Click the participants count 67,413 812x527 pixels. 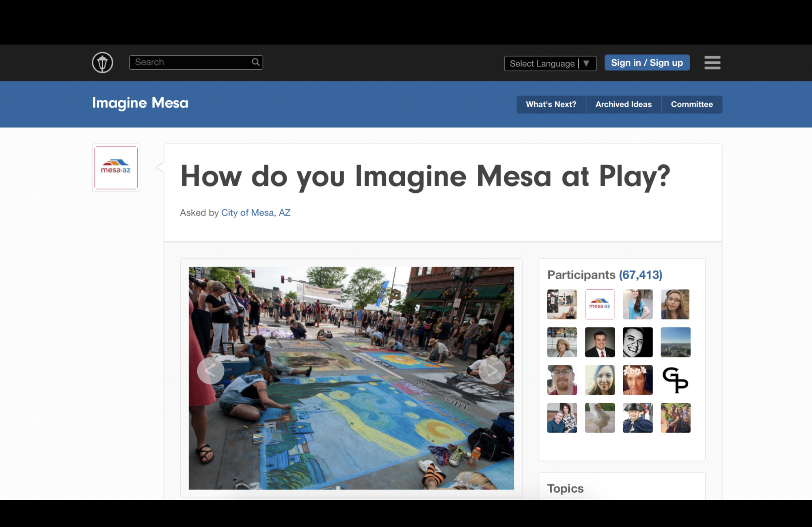640,275
